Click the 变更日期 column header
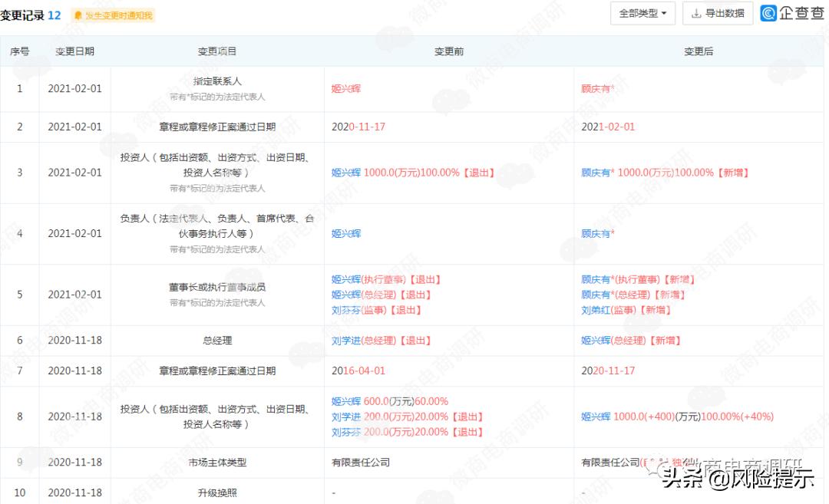829x504 pixels. (x=74, y=51)
